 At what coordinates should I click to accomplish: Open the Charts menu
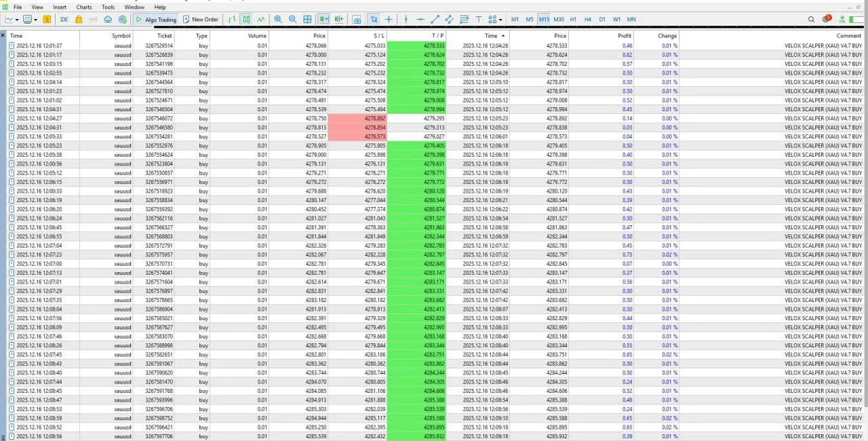tap(83, 7)
